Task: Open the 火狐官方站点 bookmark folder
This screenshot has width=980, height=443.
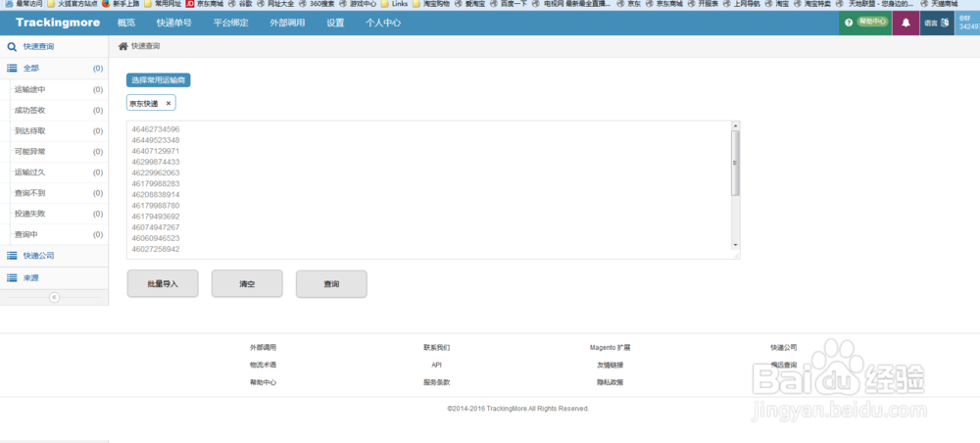Action: pos(73,4)
